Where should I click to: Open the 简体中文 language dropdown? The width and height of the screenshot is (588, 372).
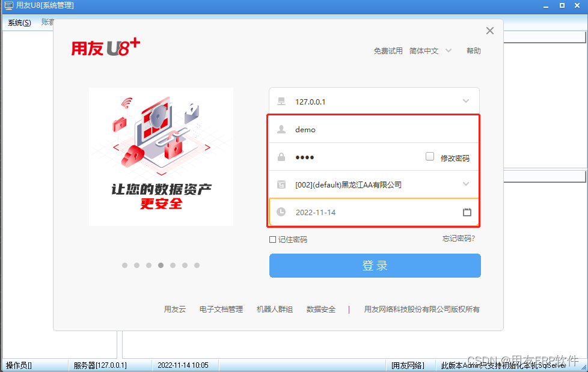[430, 50]
